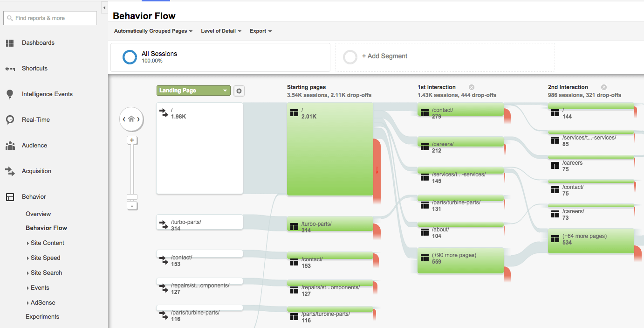Expand the Site Content section

[x=48, y=243]
